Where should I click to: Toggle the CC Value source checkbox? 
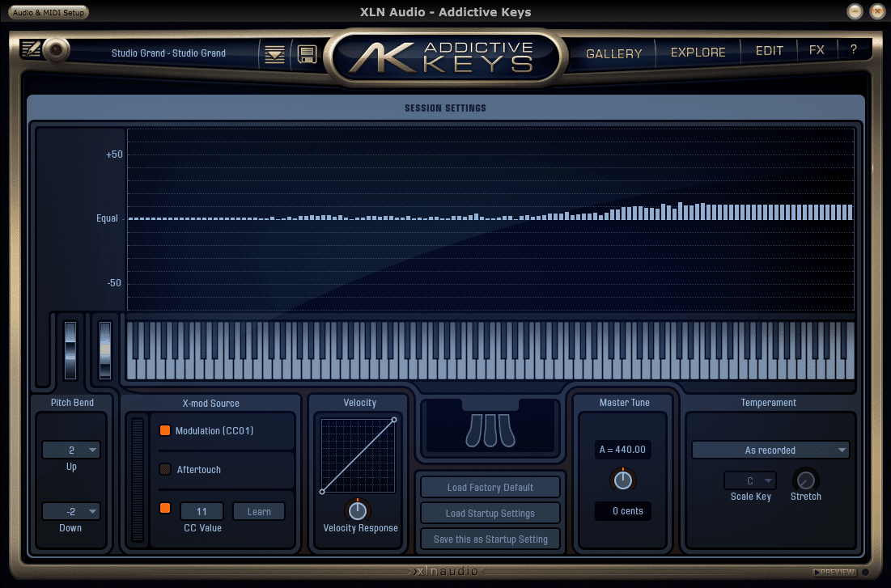[165, 508]
